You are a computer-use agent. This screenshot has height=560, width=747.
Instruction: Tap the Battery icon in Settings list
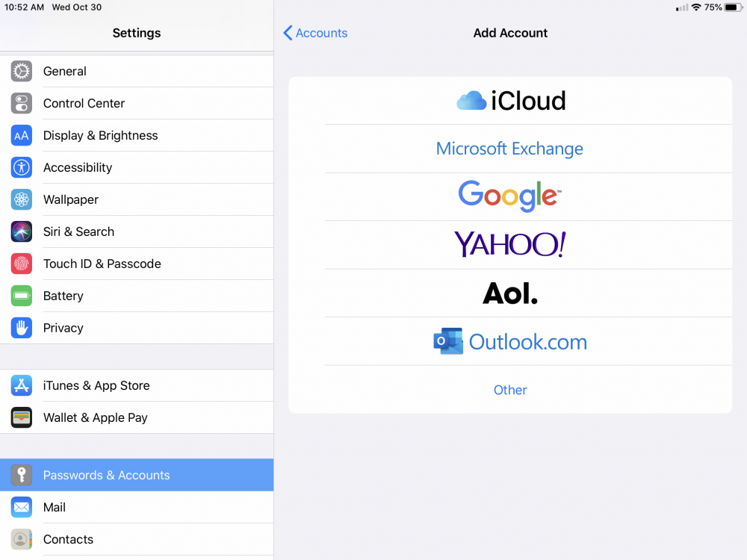[x=22, y=296]
